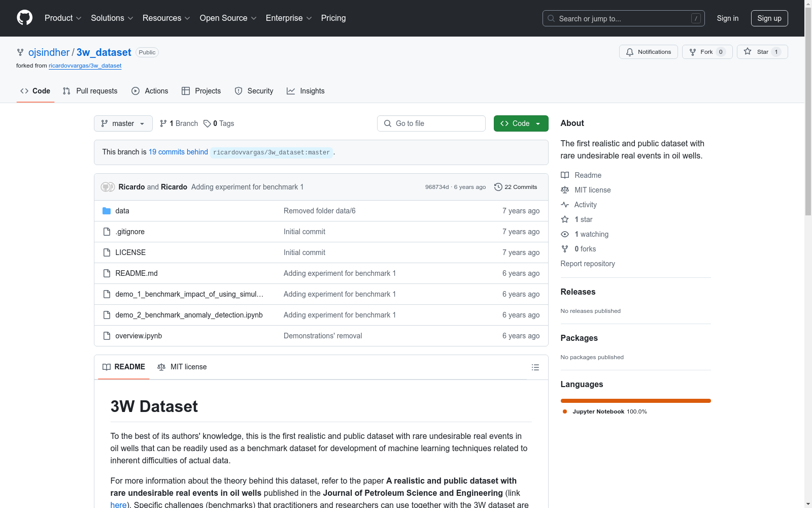Select the MIT license tab in file viewer
The height and width of the screenshot is (508, 812).
pos(182,367)
